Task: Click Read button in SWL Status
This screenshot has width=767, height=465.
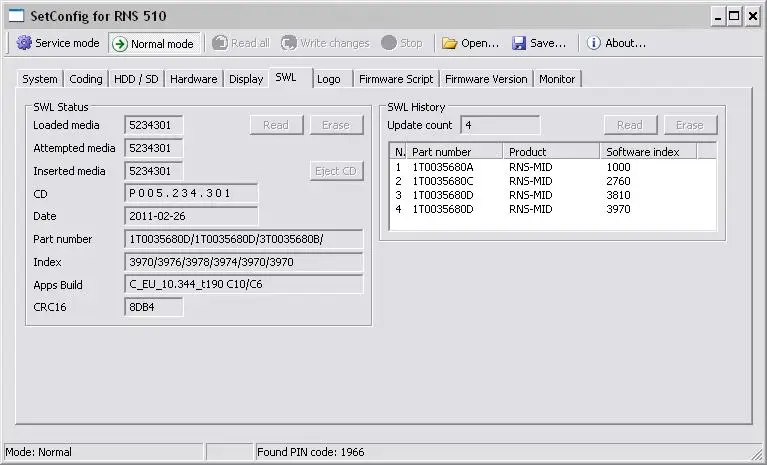Action: [x=276, y=125]
